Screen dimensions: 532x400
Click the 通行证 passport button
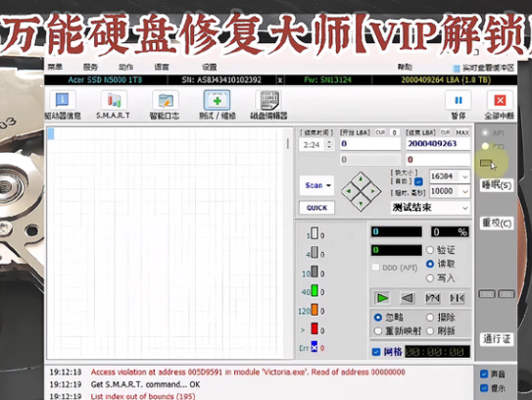pos(497,339)
